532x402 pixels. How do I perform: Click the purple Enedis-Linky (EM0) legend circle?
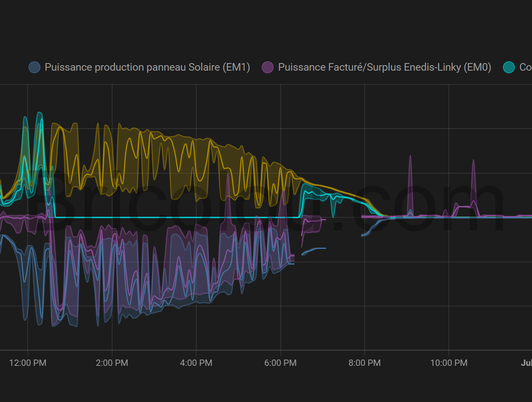click(268, 67)
